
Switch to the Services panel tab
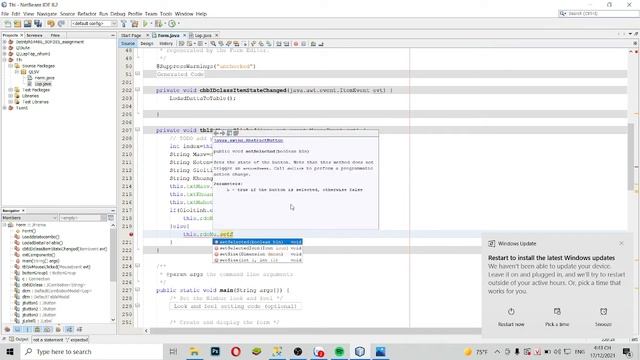(x=35, y=36)
